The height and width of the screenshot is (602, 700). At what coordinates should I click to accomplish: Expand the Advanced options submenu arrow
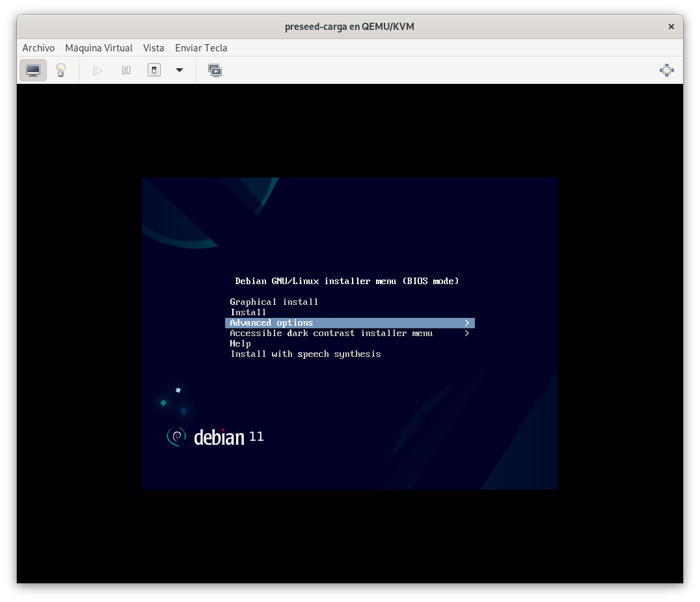coord(466,323)
